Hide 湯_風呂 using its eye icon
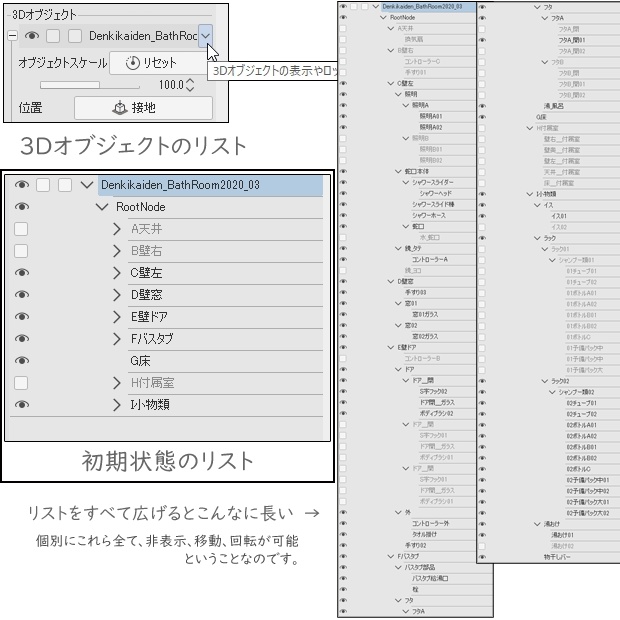Image resolution: width=620 pixels, height=620 pixels. pyautogui.click(x=482, y=106)
